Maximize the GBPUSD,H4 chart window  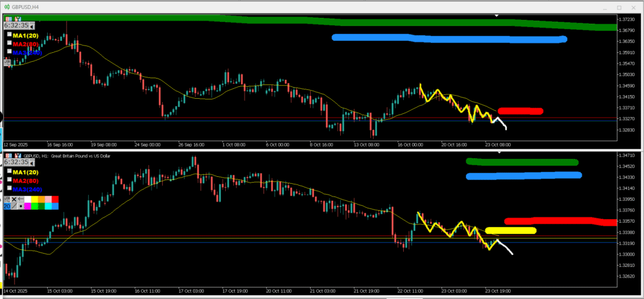pyautogui.click(x=619, y=6)
